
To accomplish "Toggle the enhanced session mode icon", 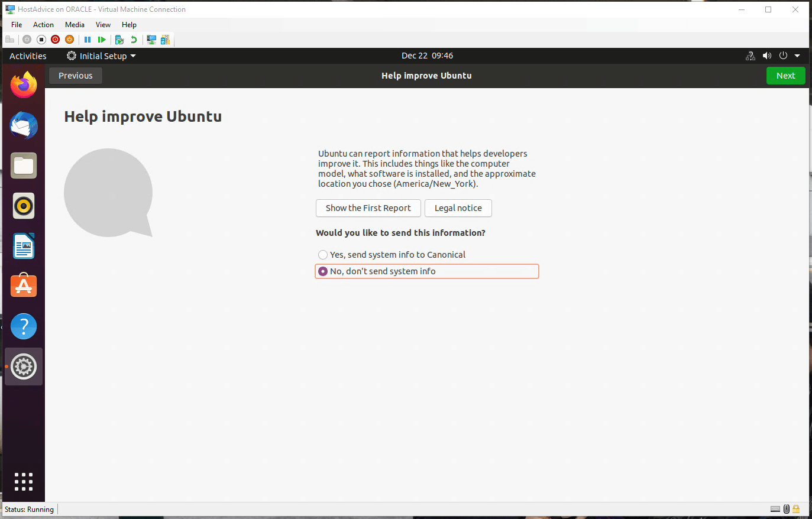I will [152, 40].
